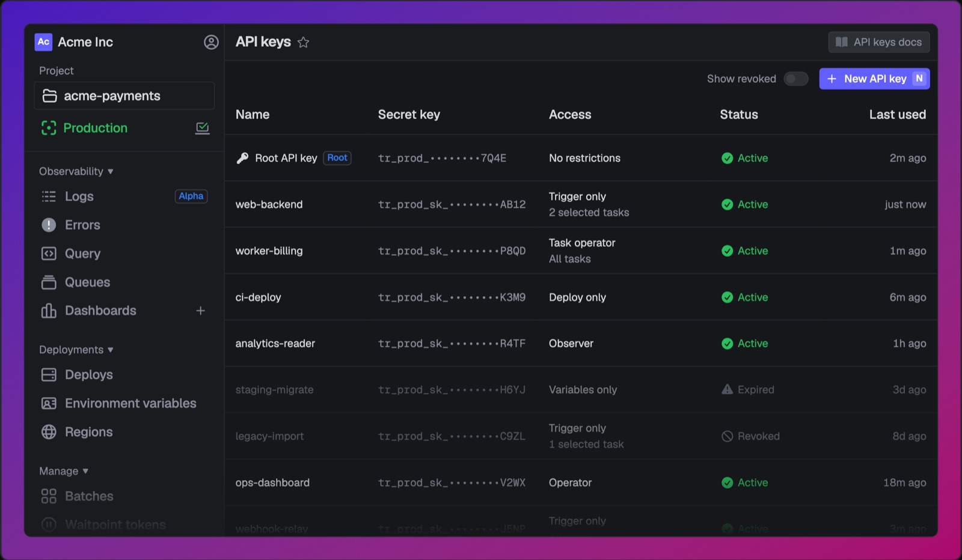Click the Queues stack icon
Screen dimensions: 962x560
[49, 282]
